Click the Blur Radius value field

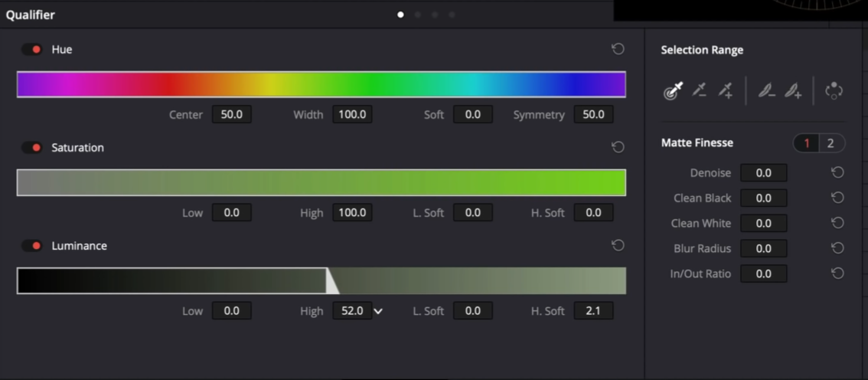click(763, 248)
